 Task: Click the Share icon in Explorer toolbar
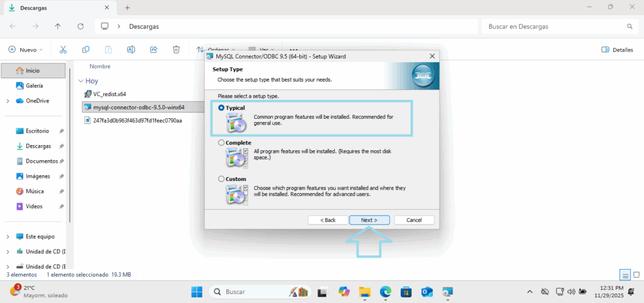click(153, 50)
